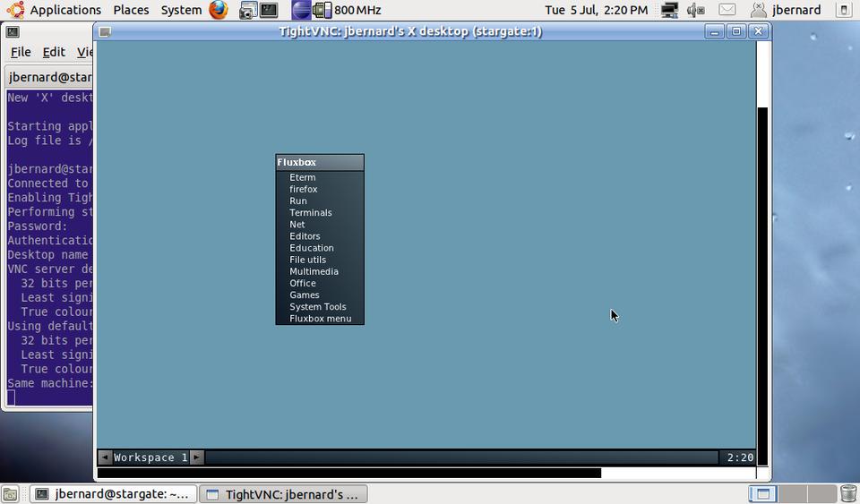Open the Fluxbox menu submenu entry
Screen dimensions: 860x504
click(x=320, y=319)
